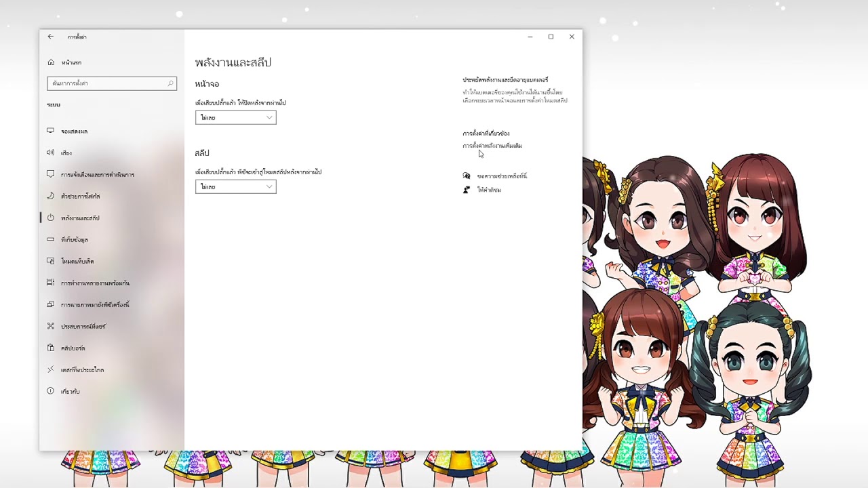Open Display (จอแสดงผล) monitor icon
Image resolution: width=868 pixels, height=488 pixels.
[x=50, y=131]
